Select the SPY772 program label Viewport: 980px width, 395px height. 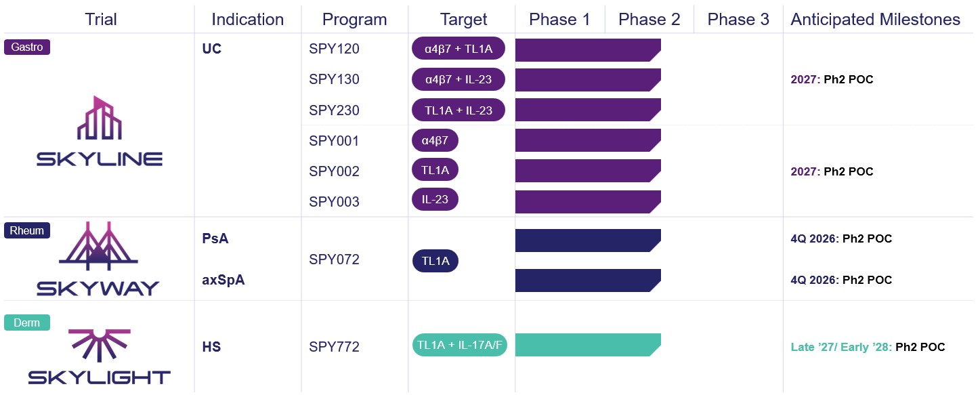334,347
